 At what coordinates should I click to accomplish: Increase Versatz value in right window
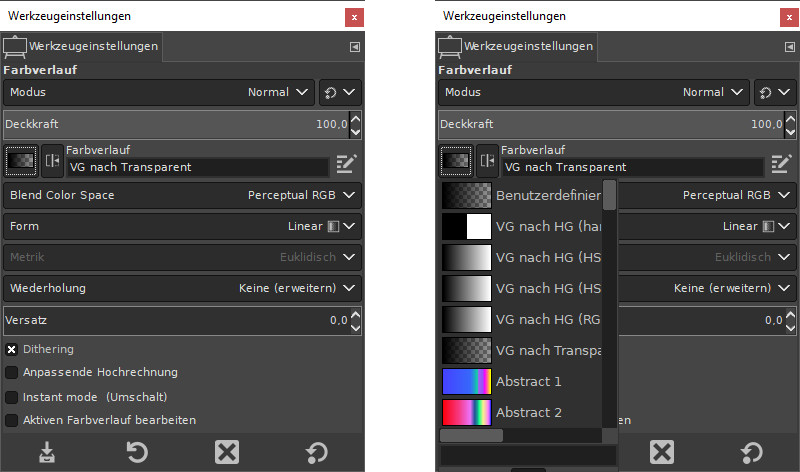[790, 314]
